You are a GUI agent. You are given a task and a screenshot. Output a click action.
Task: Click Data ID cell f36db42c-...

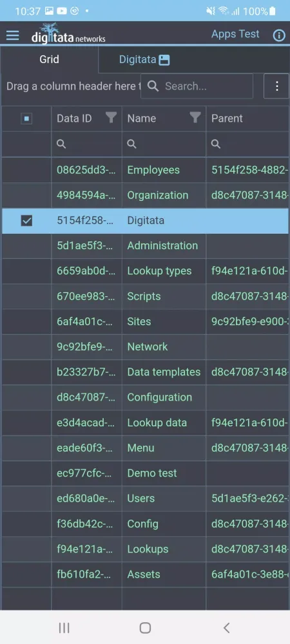[x=86, y=524]
